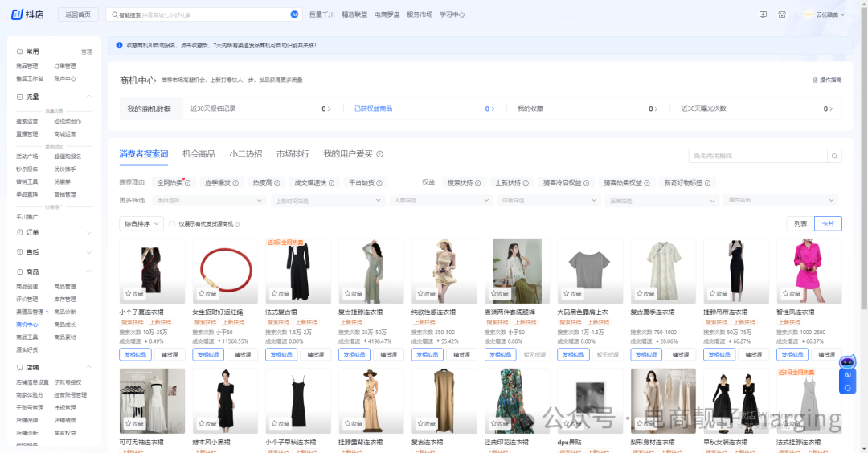This screenshot has height=453, width=868.
Task: Toggle the 上新扶持 rights filter
Action: (511, 182)
